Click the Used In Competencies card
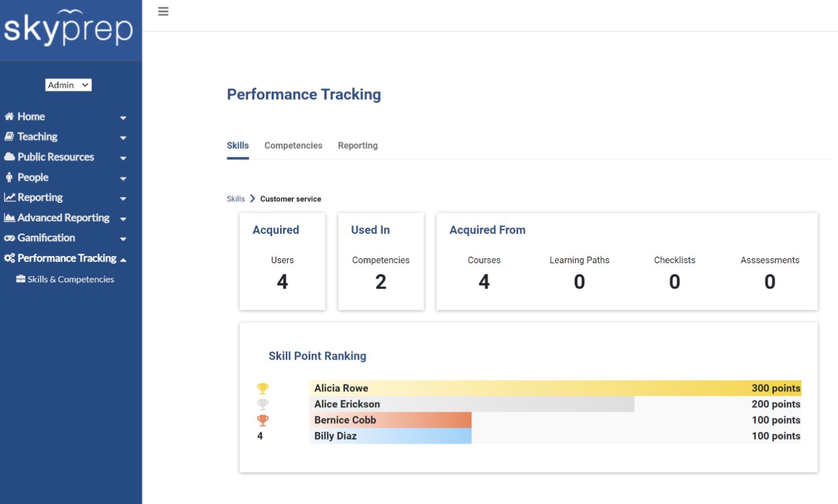The height and width of the screenshot is (504, 838). point(381,262)
